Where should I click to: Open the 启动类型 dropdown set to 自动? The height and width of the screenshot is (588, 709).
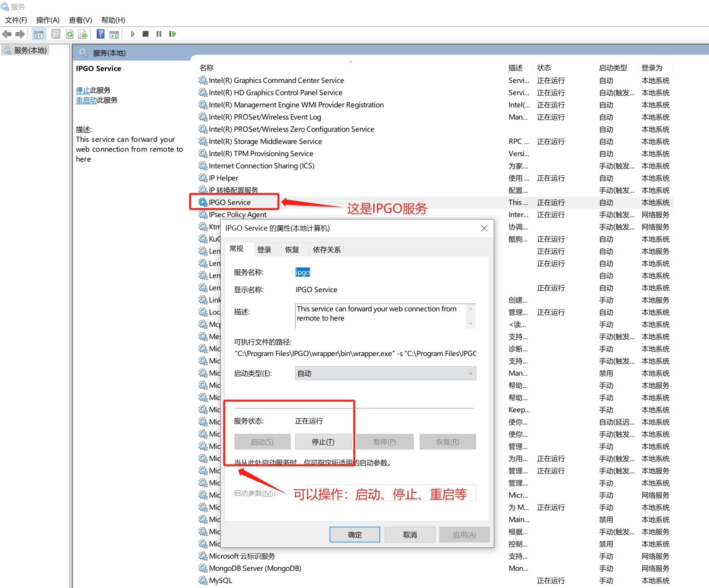click(x=386, y=373)
